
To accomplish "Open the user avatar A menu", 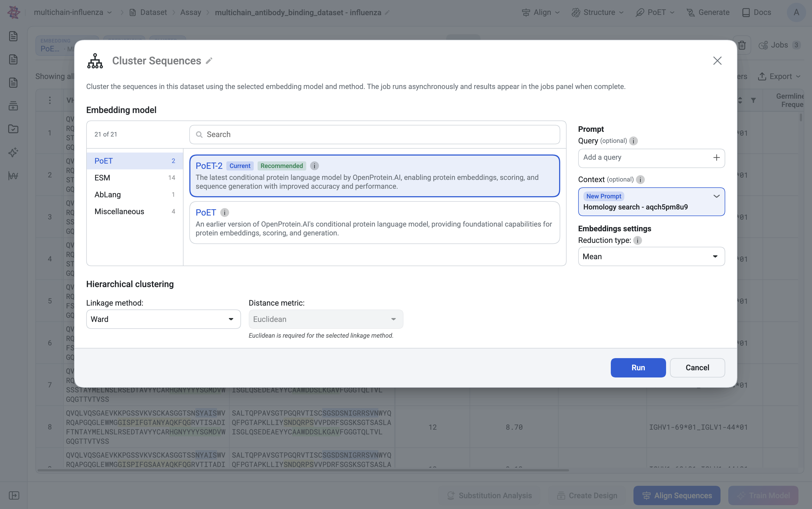I will tap(797, 12).
